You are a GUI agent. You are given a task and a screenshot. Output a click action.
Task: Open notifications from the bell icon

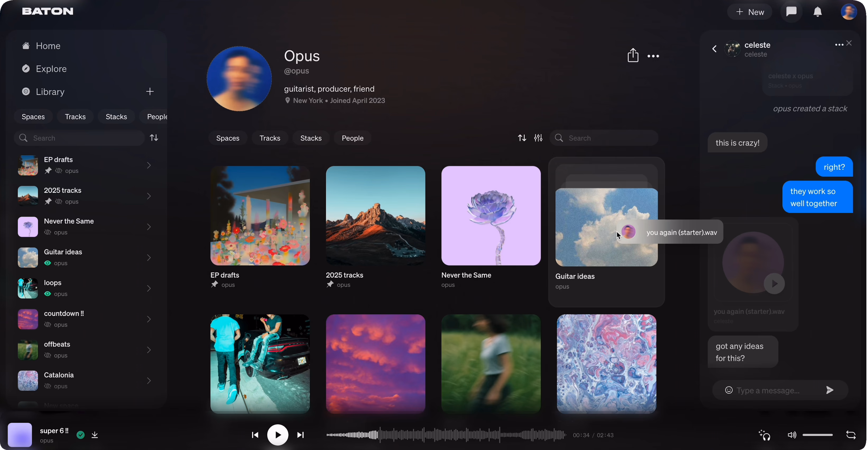pos(818,11)
